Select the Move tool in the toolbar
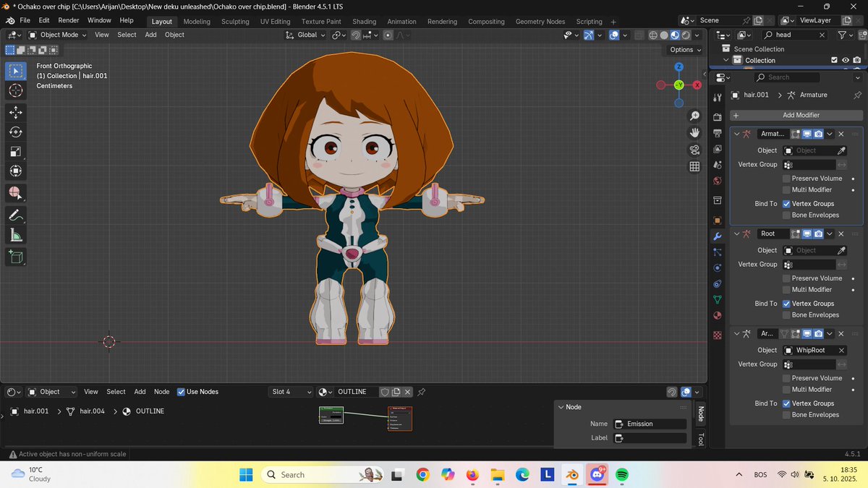Image resolution: width=868 pixels, height=488 pixels. click(15, 112)
